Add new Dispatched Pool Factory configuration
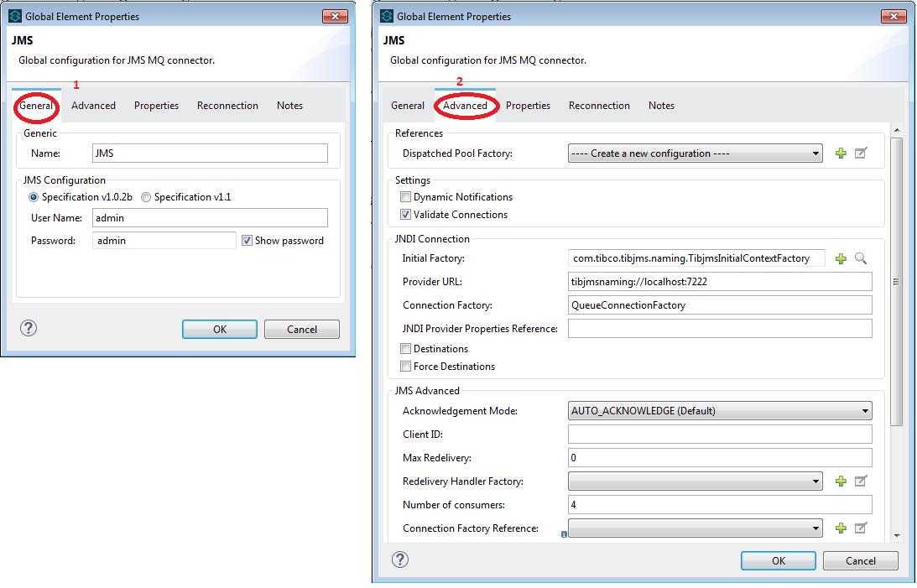917x588 pixels. pos(841,153)
